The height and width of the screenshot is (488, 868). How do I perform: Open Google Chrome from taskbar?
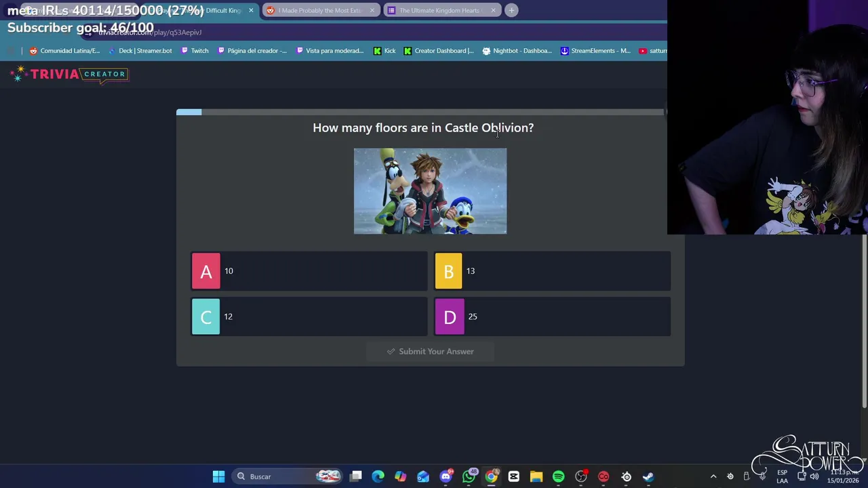pos(491,476)
